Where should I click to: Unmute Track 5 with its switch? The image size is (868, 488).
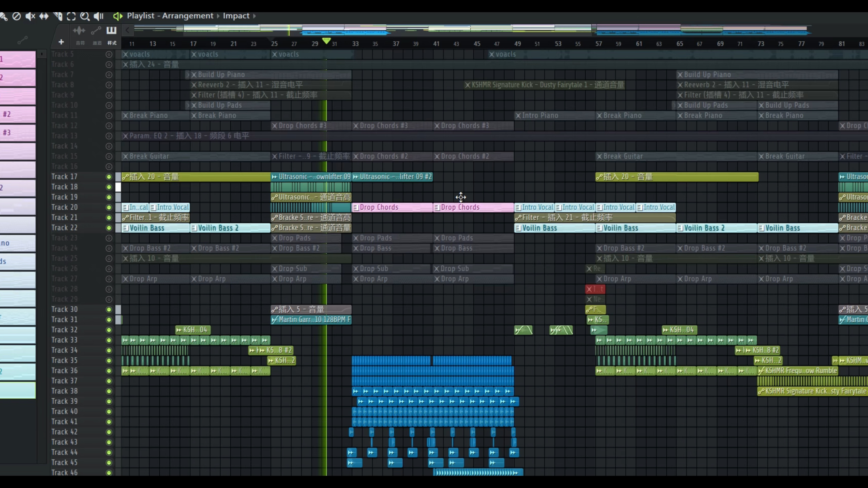109,54
